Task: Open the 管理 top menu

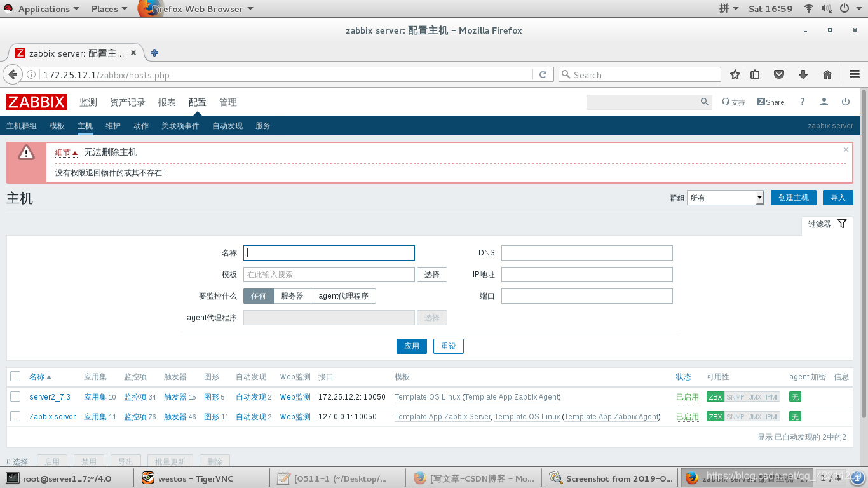Action: (x=228, y=102)
